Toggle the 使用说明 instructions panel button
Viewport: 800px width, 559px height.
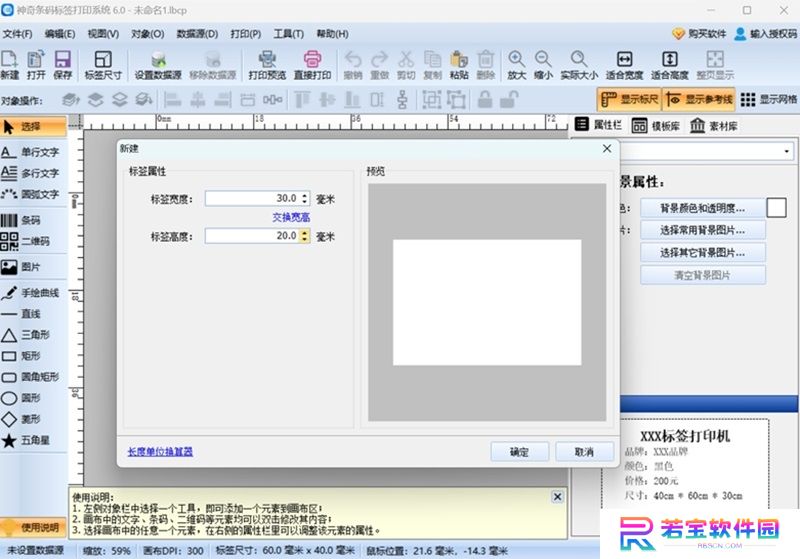(34, 527)
